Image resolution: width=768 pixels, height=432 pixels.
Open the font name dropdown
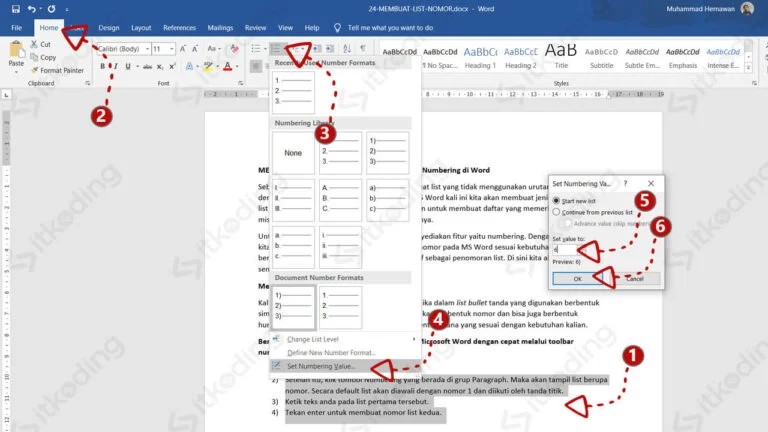pos(147,49)
